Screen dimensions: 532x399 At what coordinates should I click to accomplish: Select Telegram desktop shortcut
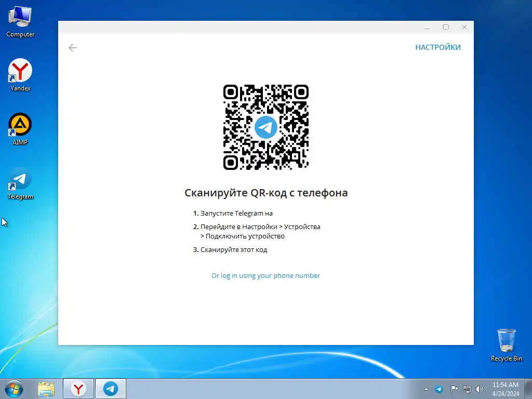[x=20, y=183]
